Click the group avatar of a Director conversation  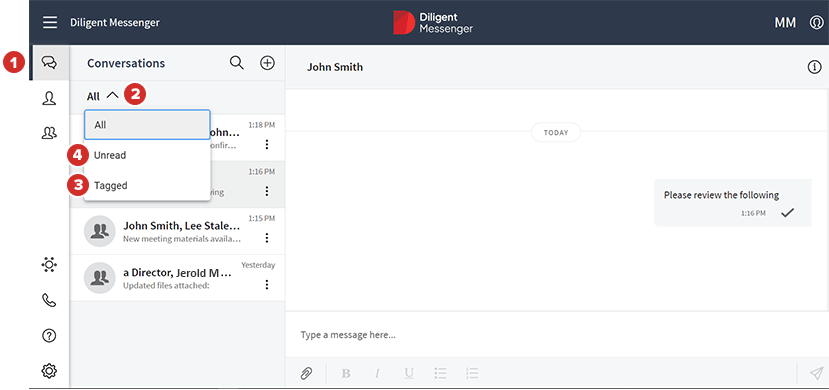[99, 278]
